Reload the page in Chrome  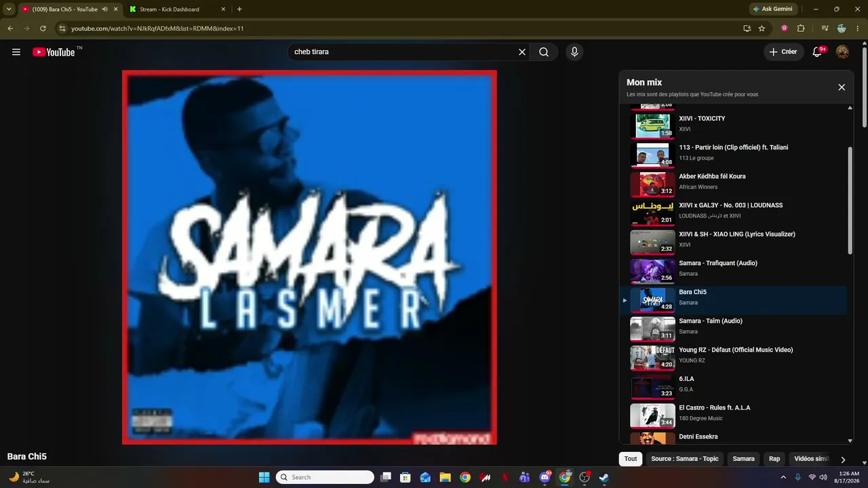click(x=43, y=28)
